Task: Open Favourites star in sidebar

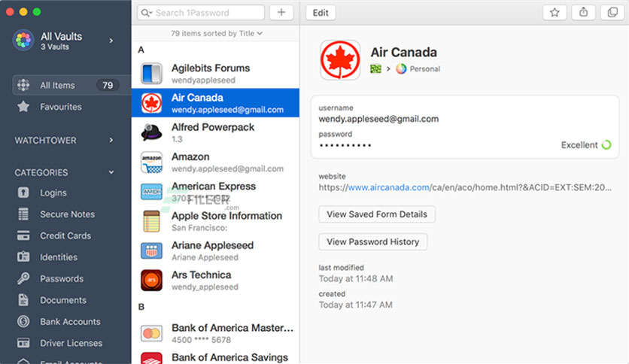Action: tap(23, 107)
